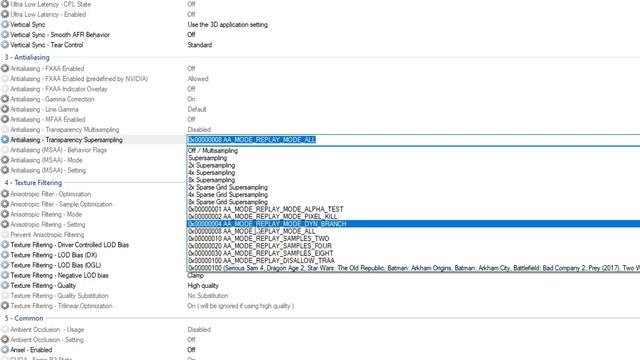
Task: Choose 0x00000010 AA_MODE_REPLAY_SAMPLES_TWO entry
Action: tap(413, 239)
